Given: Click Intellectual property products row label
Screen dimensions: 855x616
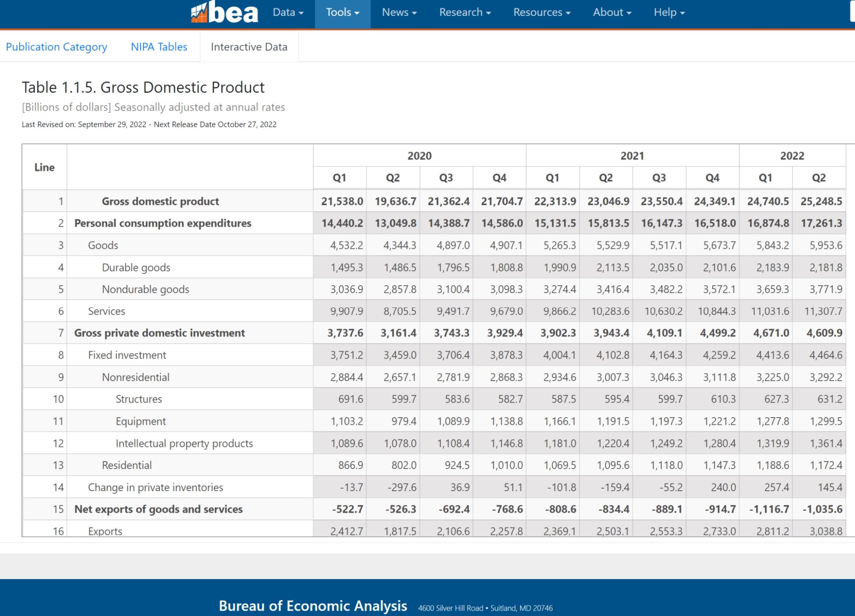Looking at the screenshot, I should [x=184, y=443].
